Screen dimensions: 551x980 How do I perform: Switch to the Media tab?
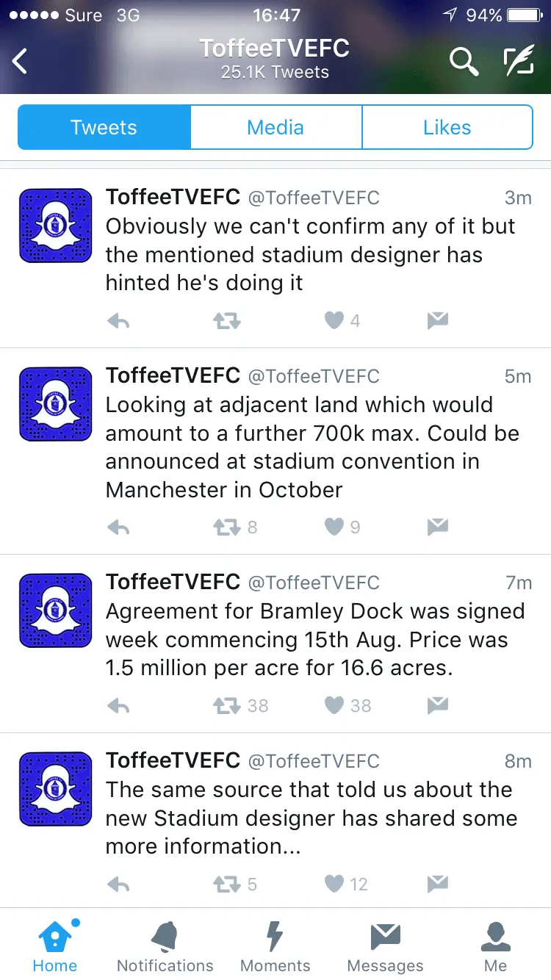275,127
